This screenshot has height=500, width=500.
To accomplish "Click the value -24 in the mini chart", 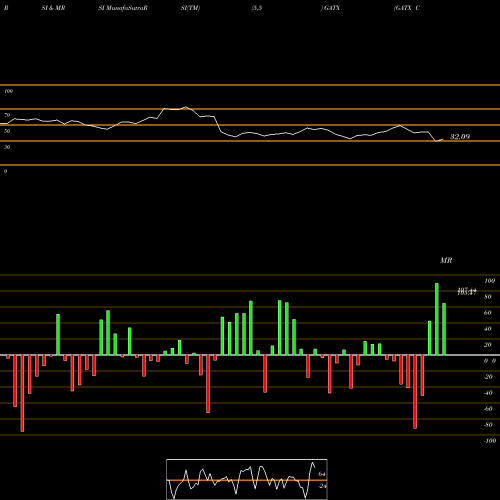I will (x=322, y=486).
